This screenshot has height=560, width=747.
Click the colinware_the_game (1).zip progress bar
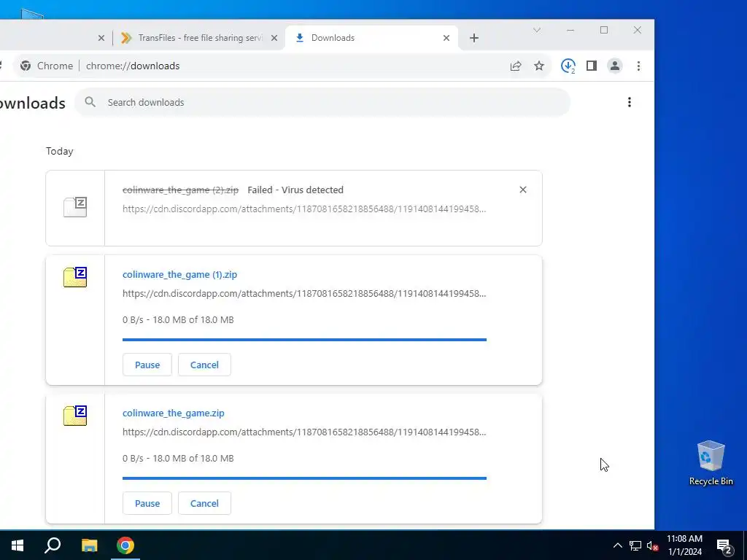click(304, 340)
